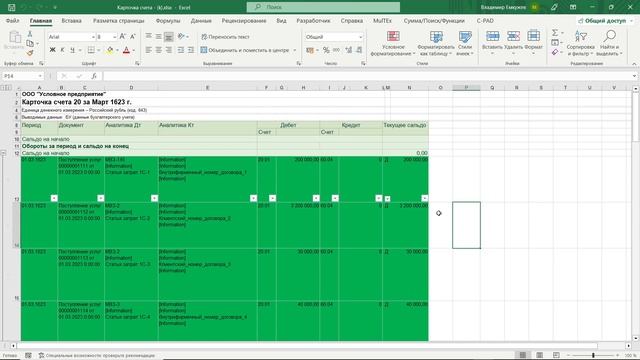Click the Fill down icon in editing group
640x360 pixels.
click(x=555, y=42)
